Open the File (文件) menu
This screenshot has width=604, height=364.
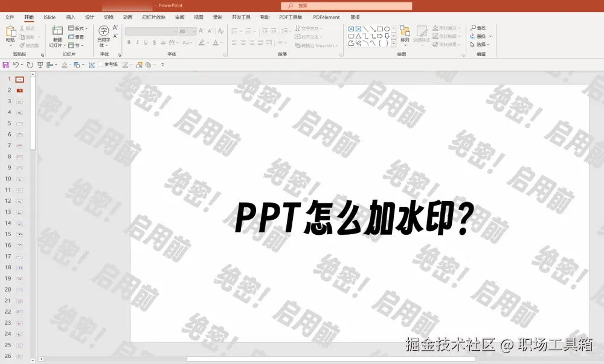pyautogui.click(x=10, y=18)
